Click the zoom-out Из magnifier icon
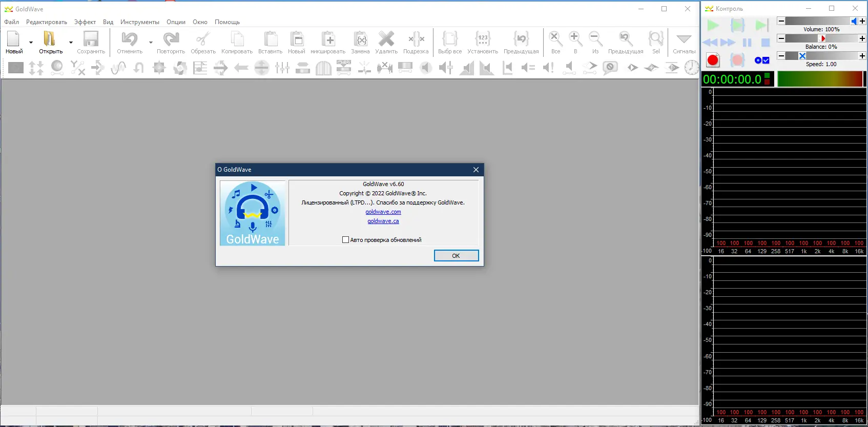The height and width of the screenshot is (427, 868). click(595, 39)
